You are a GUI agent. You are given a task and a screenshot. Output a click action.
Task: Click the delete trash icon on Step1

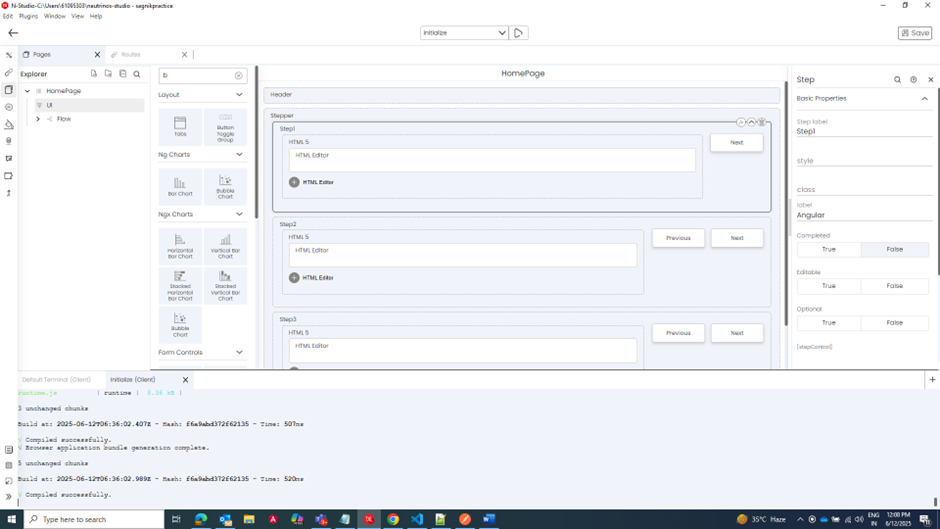762,122
